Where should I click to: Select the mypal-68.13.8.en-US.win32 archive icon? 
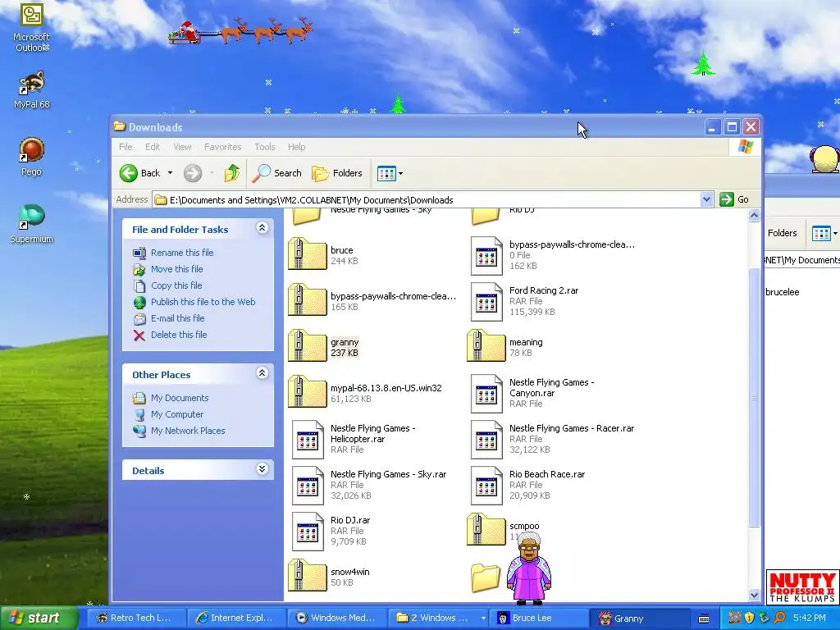307,393
